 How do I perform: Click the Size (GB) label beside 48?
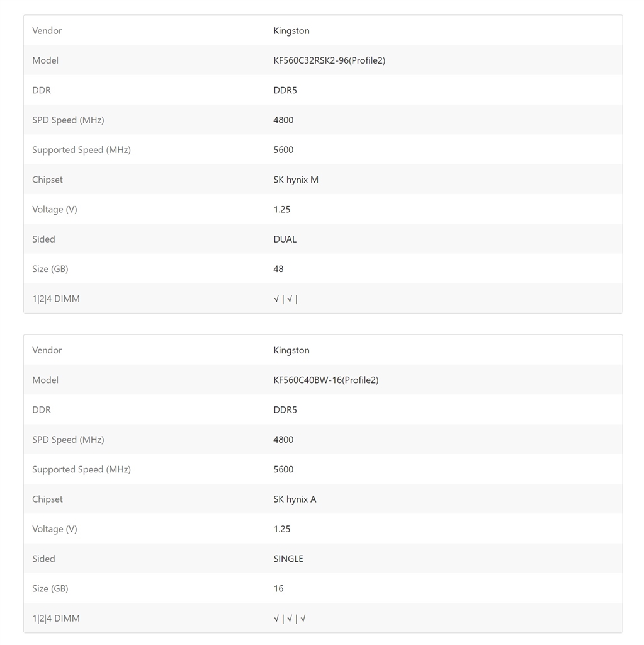tap(50, 269)
